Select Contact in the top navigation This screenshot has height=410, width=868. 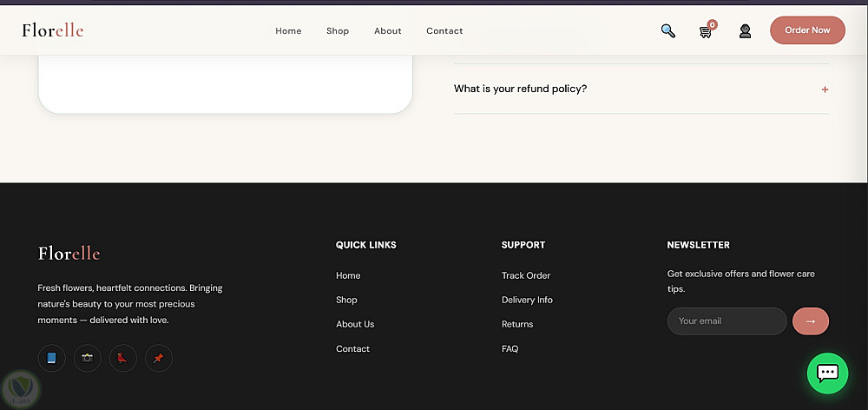[444, 31]
